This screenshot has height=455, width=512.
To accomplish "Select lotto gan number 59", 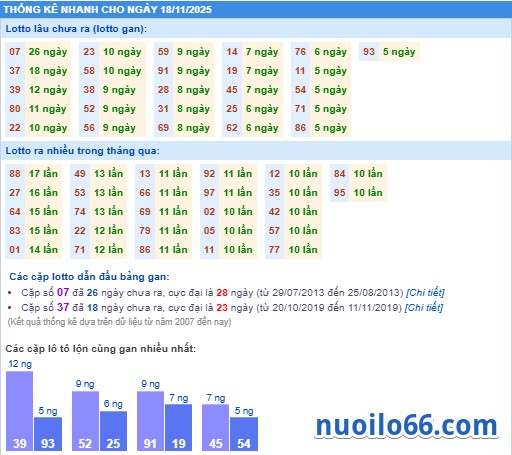I will [x=163, y=52].
